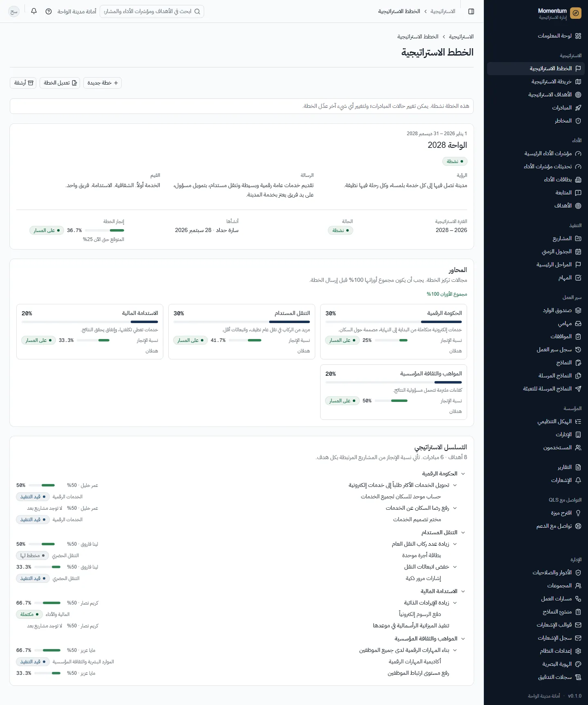This screenshot has height=705, width=588.
Task: Open التقارير in the sidebar
Action: click(536, 467)
